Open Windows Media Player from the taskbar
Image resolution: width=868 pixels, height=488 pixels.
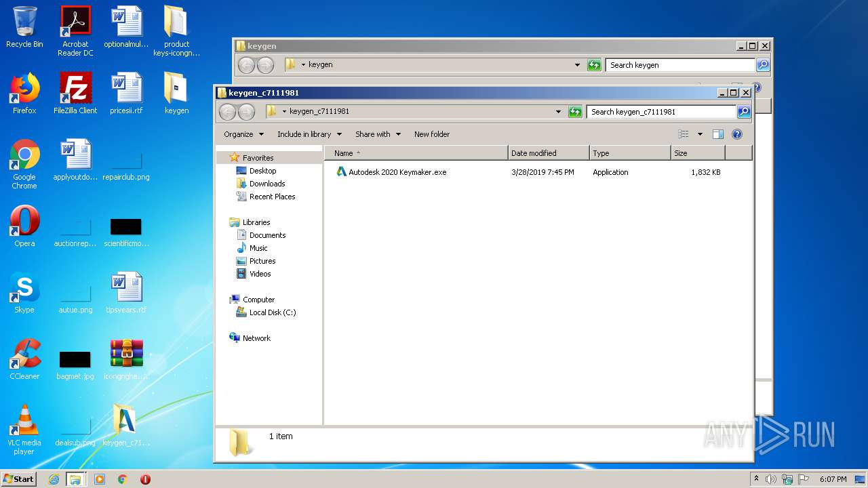(x=100, y=479)
